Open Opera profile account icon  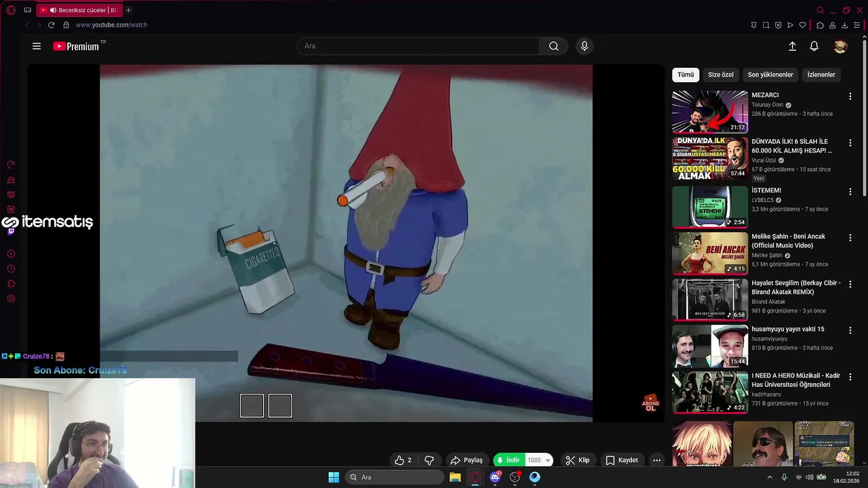(832, 25)
